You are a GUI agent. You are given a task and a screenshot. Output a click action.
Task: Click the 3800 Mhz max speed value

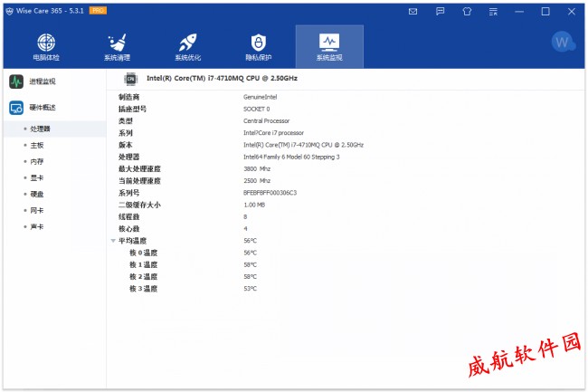click(257, 168)
